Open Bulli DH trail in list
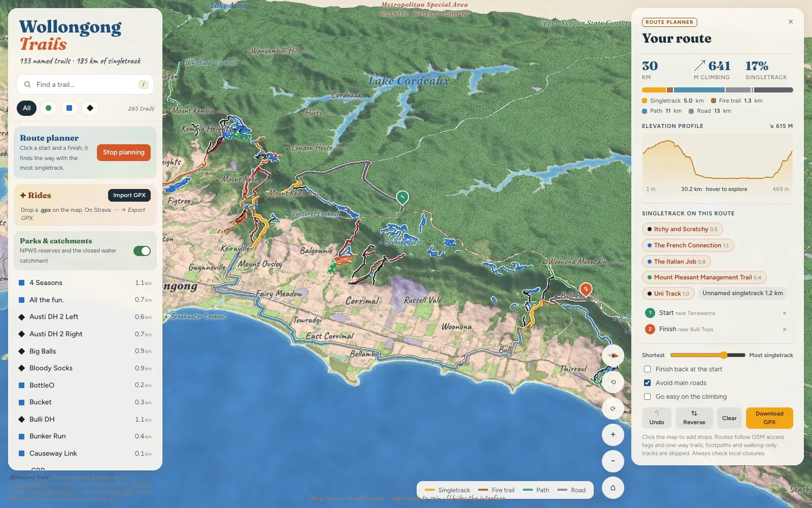The height and width of the screenshot is (508, 812). coord(85,420)
